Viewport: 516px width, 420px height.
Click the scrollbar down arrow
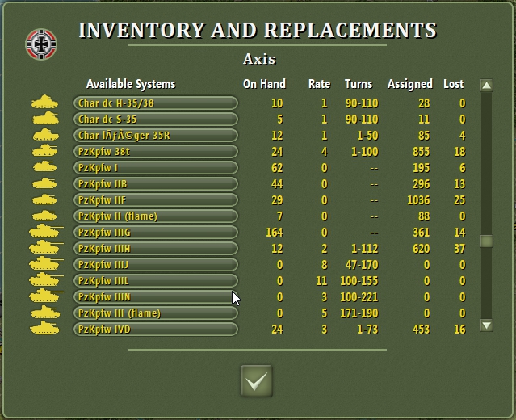(487, 325)
